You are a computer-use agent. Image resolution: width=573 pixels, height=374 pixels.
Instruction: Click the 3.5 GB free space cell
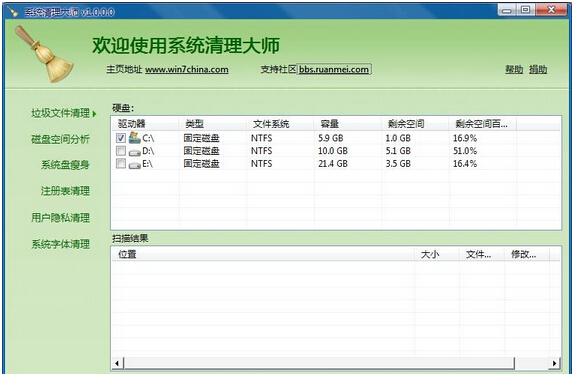pos(398,164)
